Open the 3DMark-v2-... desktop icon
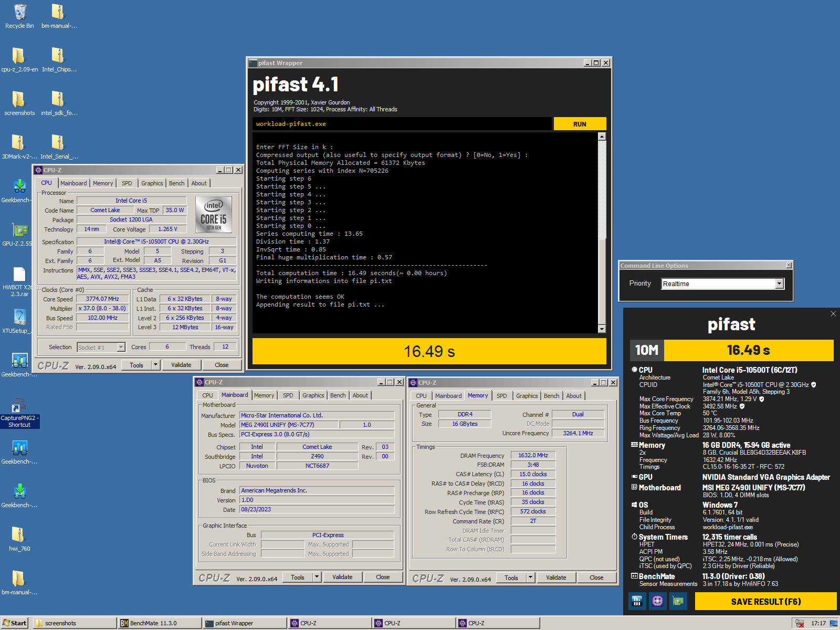Image resolution: width=840 pixels, height=630 pixels. point(19,147)
